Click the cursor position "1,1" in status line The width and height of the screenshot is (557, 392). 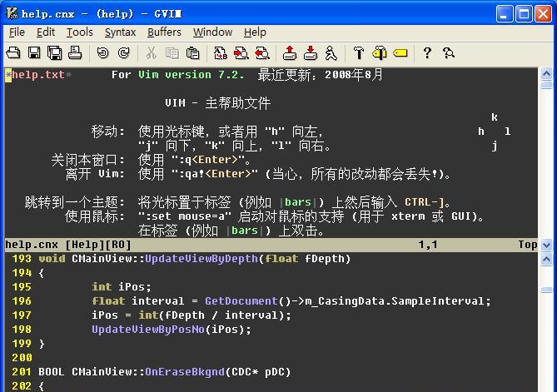click(428, 245)
